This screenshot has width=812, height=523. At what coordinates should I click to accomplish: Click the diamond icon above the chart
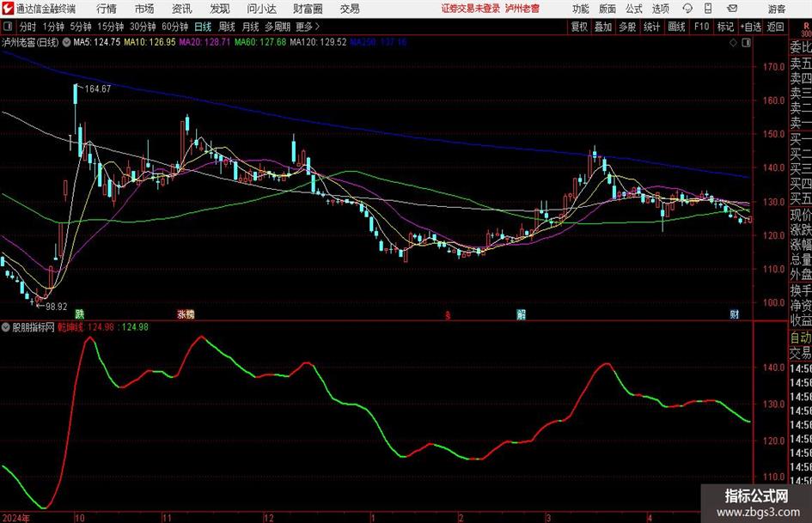pyautogui.click(x=733, y=43)
